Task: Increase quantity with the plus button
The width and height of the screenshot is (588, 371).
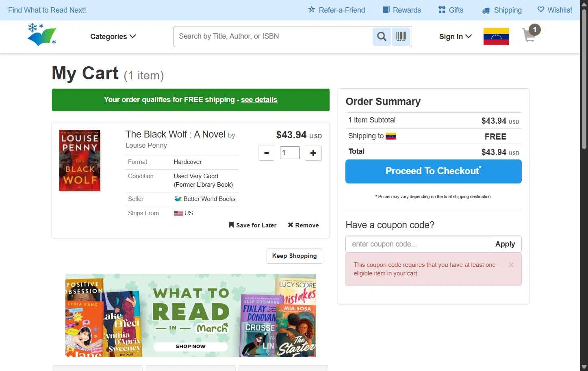Action: (313, 153)
